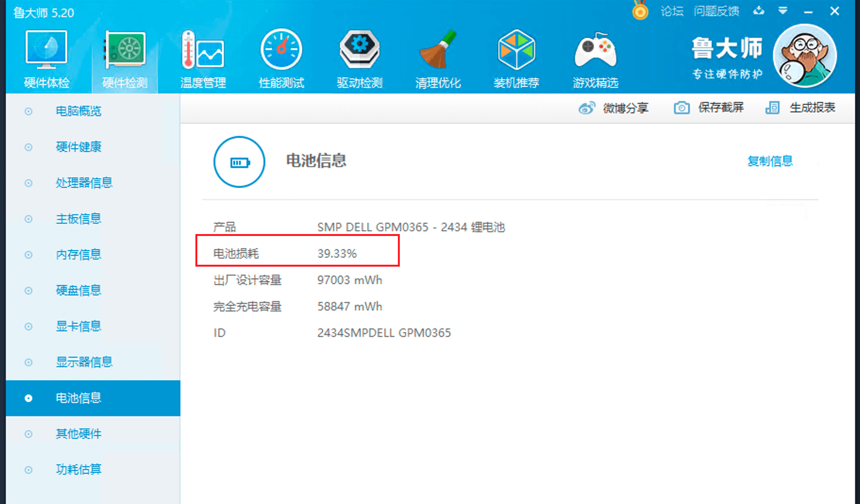
Task: Select 硬件健康 in sidebar
Action: 93,147
